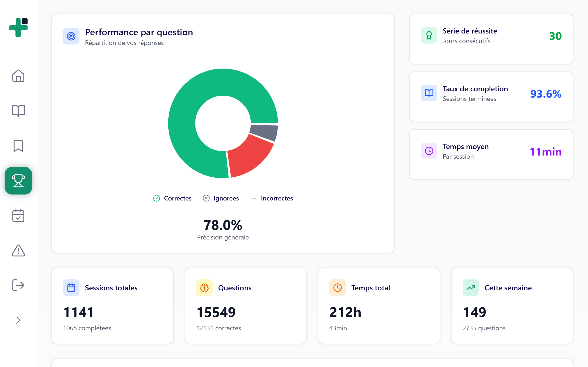Expand the sidebar with the chevron arrow
Image resolution: width=588 pixels, height=367 pixels.
[18, 320]
